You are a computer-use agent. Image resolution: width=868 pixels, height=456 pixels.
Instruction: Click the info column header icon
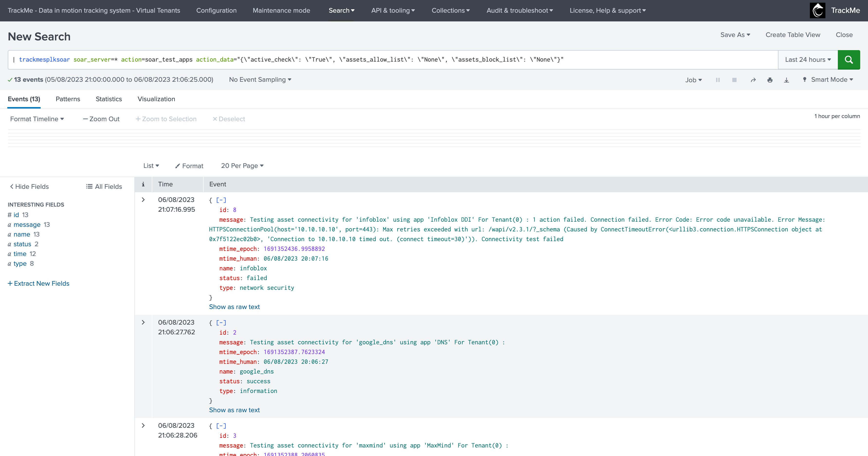tap(143, 184)
